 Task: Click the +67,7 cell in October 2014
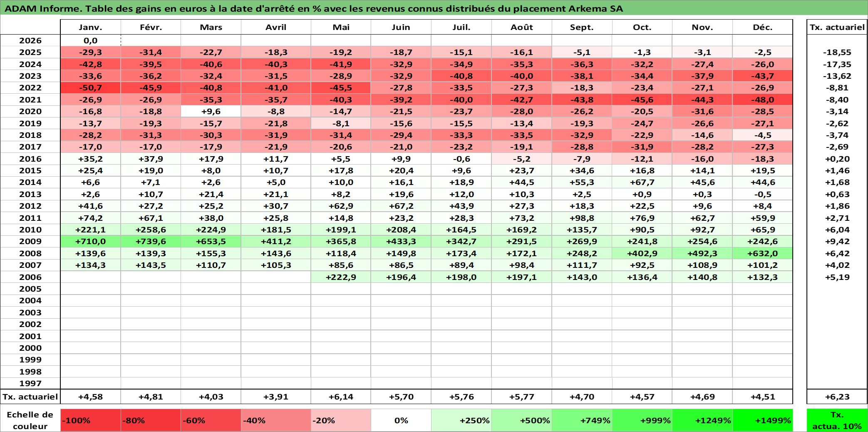click(x=642, y=182)
